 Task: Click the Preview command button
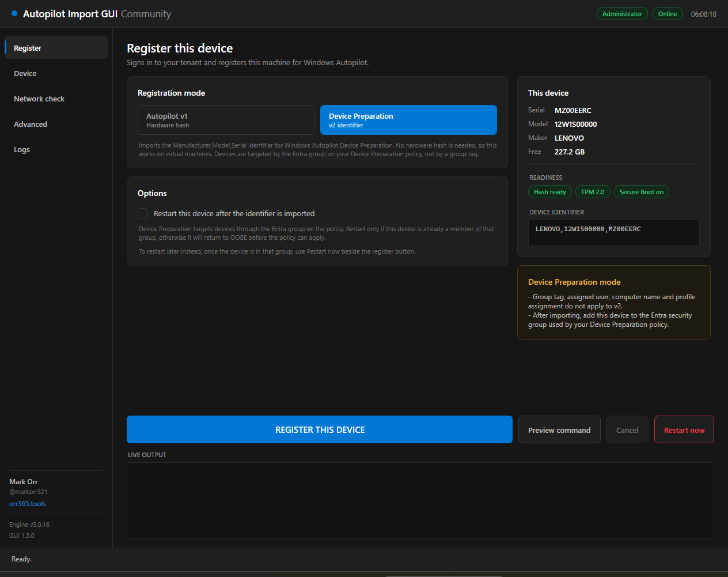point(559,430)
